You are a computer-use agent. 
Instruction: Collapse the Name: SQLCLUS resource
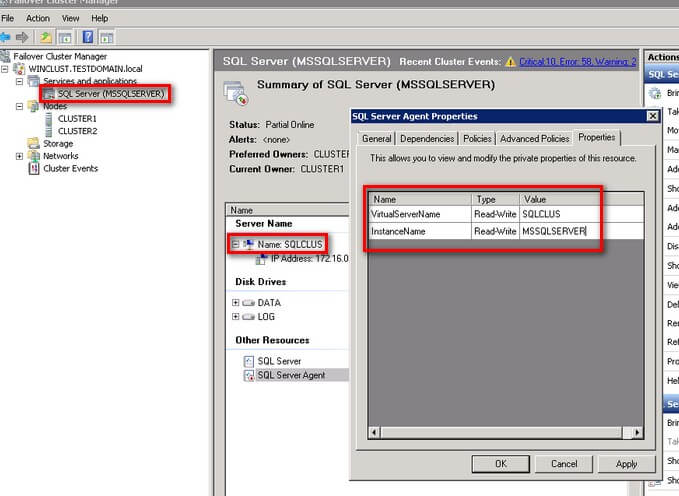tap(235, 244)
